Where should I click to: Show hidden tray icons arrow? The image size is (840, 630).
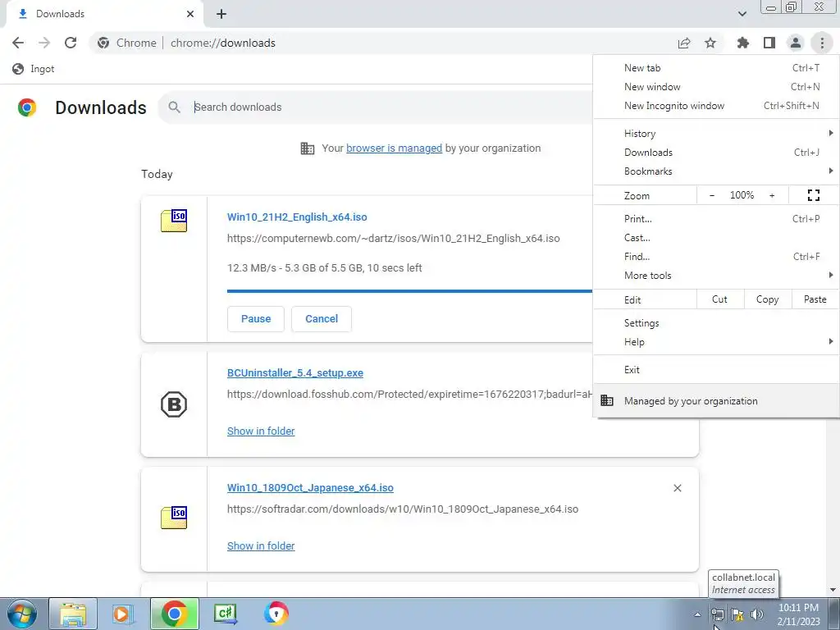coord(697,614)
